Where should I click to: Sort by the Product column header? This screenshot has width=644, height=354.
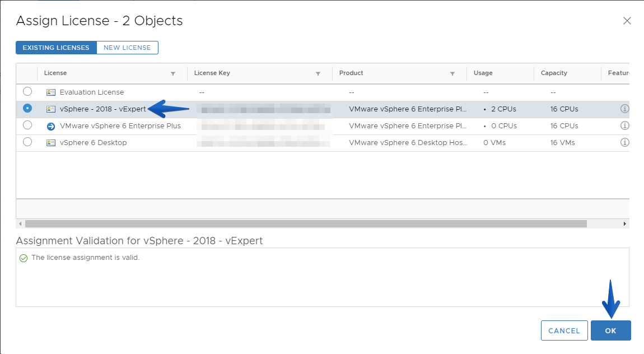(x=351, y=73)
